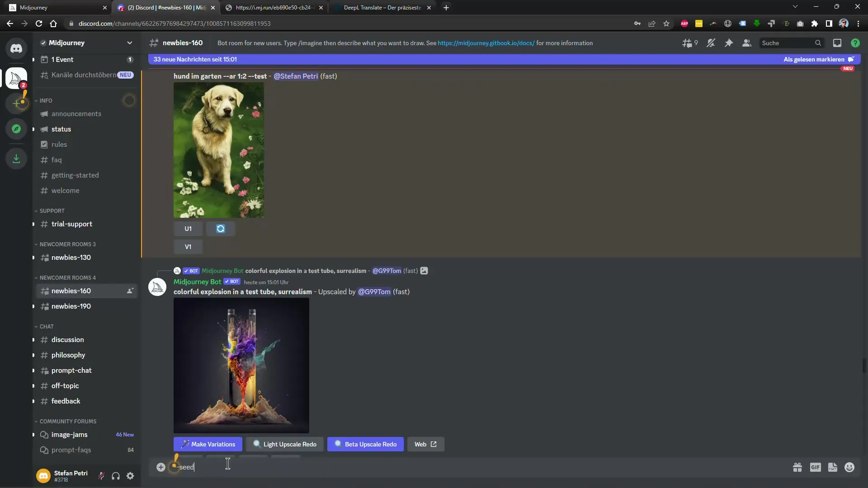Toggle the newbies-190 channel expand state

point(33,305)
